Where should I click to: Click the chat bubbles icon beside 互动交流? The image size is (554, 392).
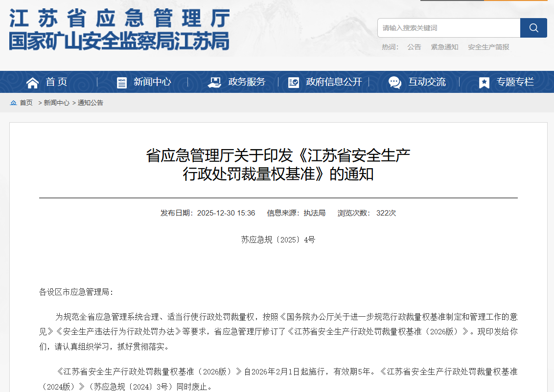click(395, 83)
